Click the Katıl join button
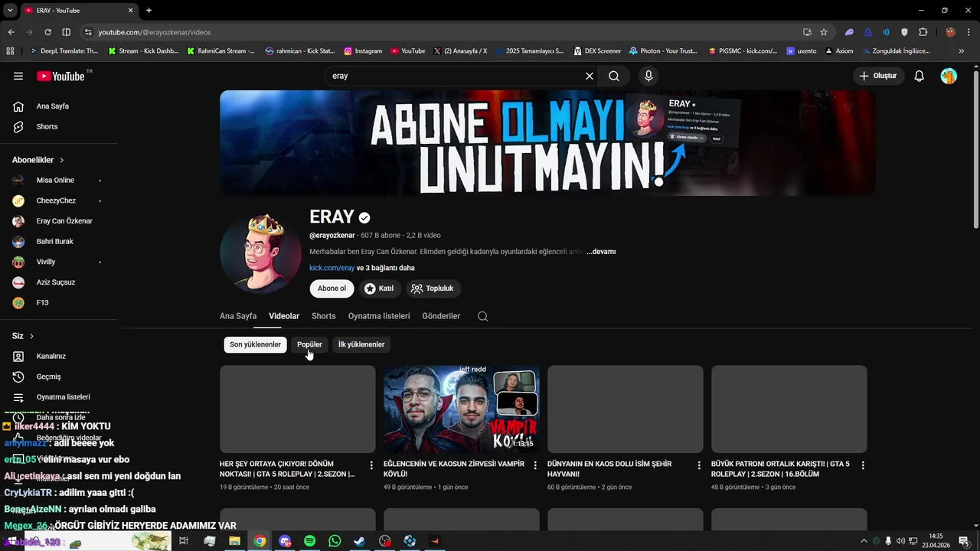The image size is (980, 551). (x=379, y=289)
